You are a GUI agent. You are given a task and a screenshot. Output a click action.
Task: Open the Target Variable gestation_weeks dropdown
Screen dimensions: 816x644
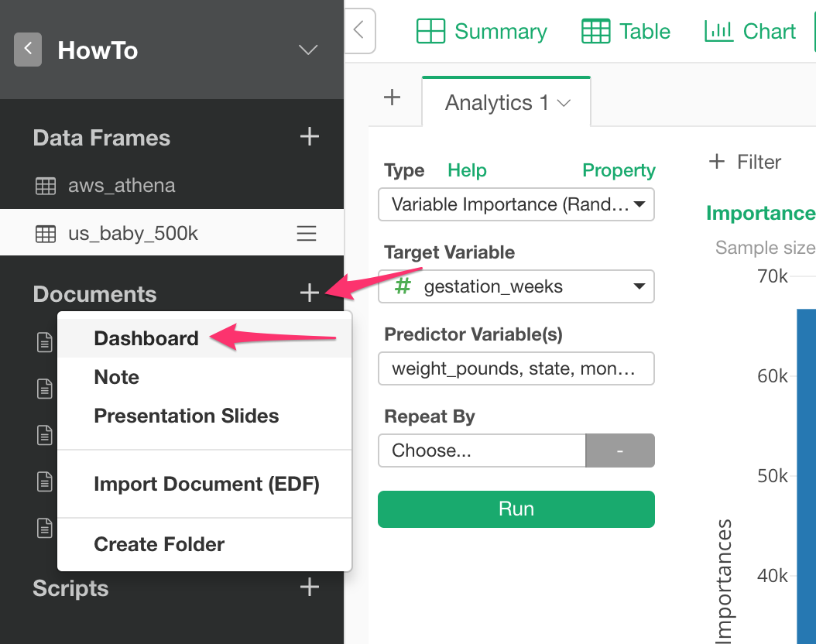point(516,286)
